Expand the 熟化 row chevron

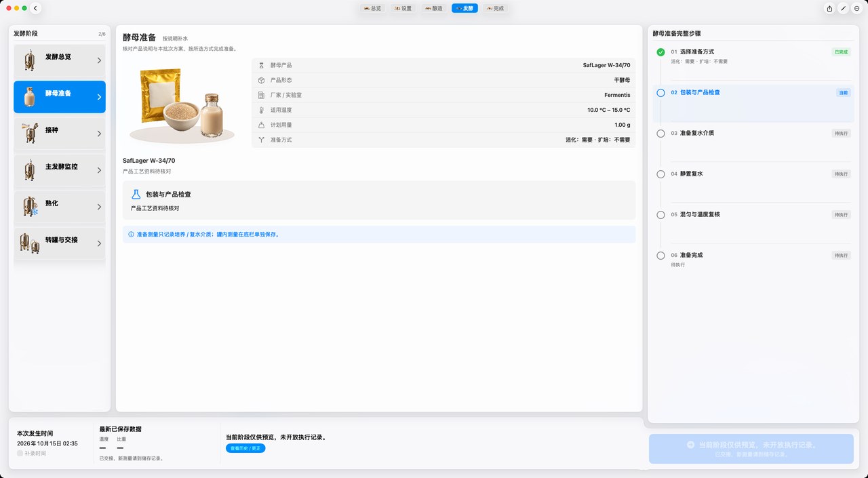[x=99, y=207]
